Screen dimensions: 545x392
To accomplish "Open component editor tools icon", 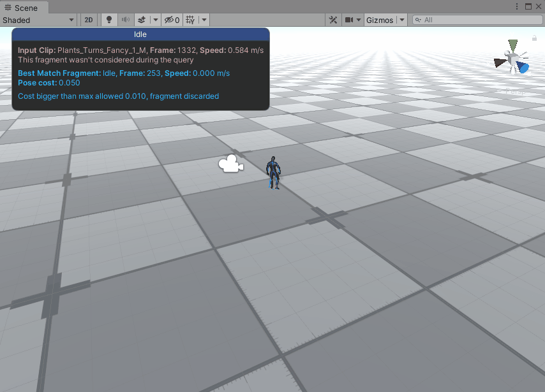I will (x=333, y=20).
